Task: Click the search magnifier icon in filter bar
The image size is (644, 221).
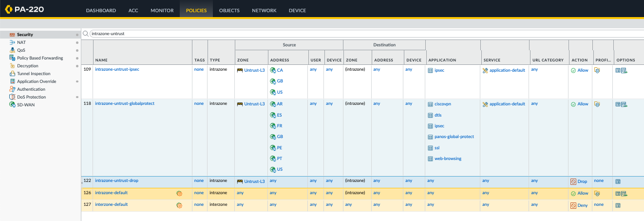Action: coord(86,34)
